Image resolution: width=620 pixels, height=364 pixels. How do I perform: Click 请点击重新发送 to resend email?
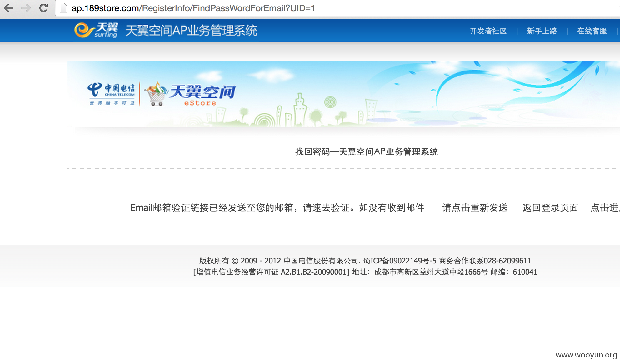coord(475,208)
